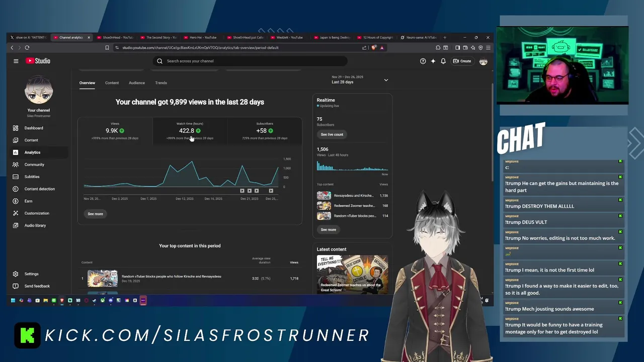This screenshot has width=644, height=362.
Task: Switch to the Shoe0nHead - YouTube tab
Action: pos(115,37)
